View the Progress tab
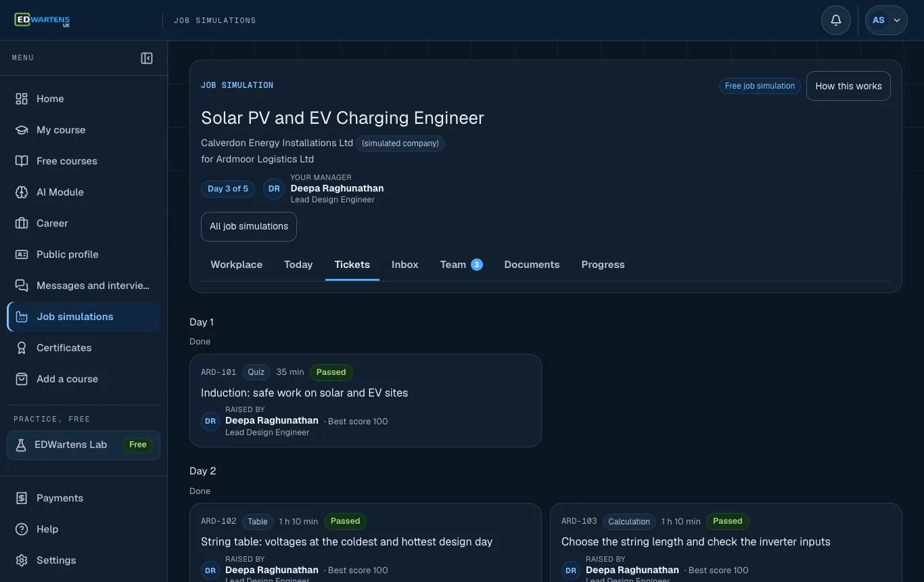The width and height of the screenshot is (924, 582). point(603,265)
